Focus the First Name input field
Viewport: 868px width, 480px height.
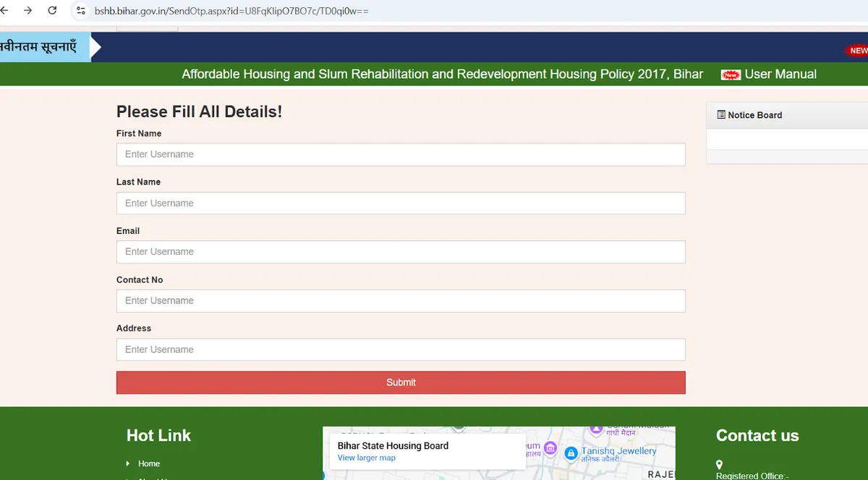[401, 154]
